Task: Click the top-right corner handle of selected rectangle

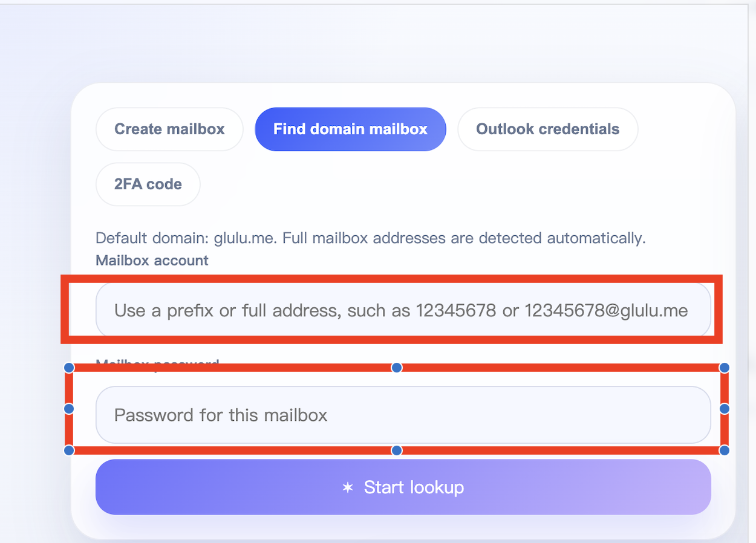Action: point(724,368)
